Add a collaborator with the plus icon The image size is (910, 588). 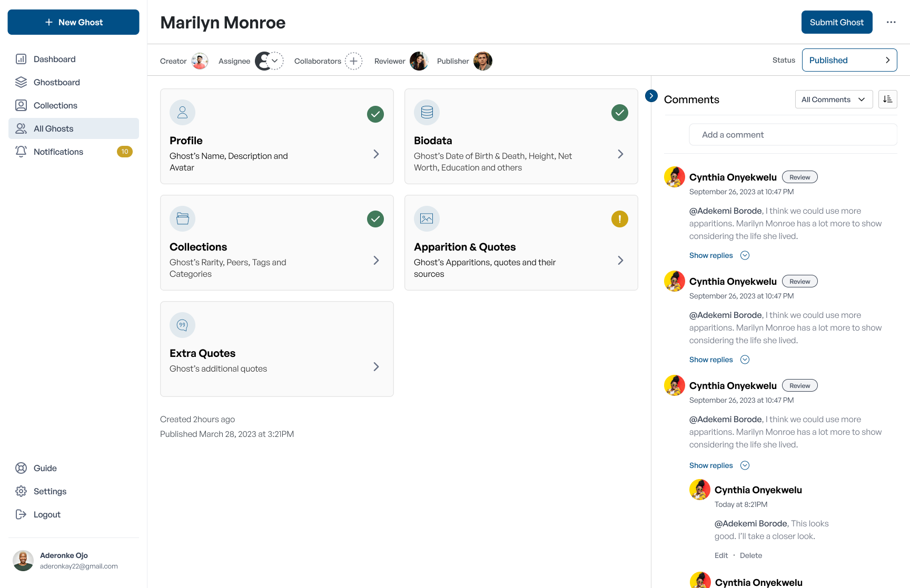(x=354, y=61)
